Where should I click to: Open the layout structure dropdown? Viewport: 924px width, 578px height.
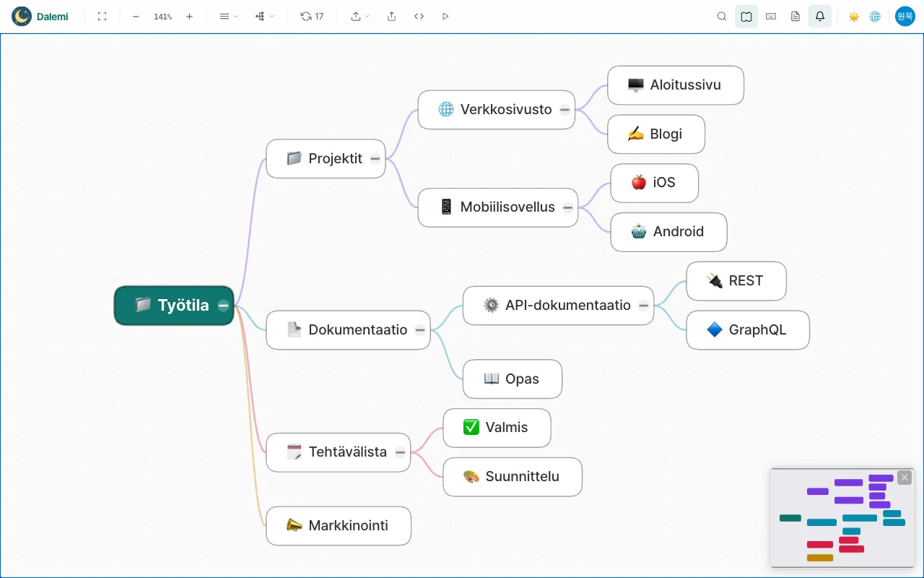264,16
